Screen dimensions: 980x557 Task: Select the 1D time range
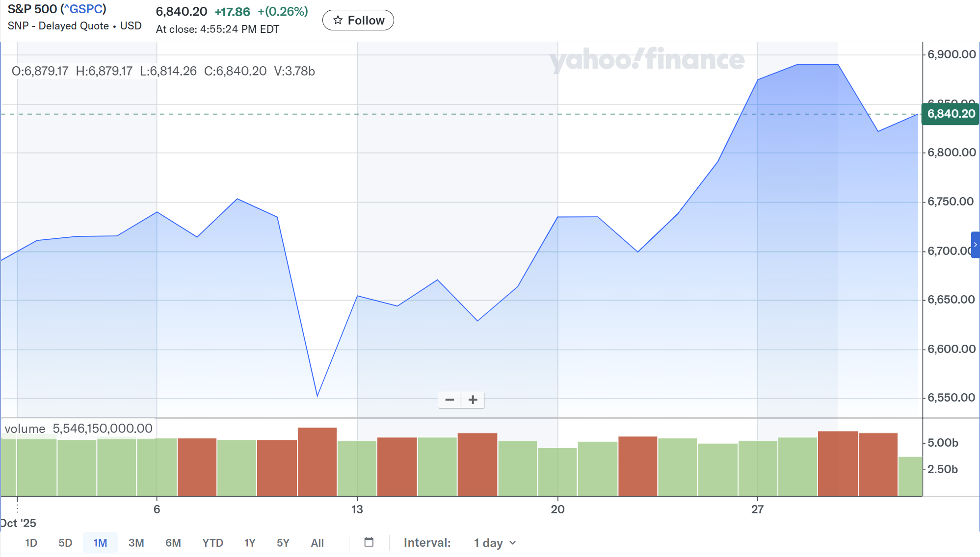pyautogui.click(x=31, y=543)
